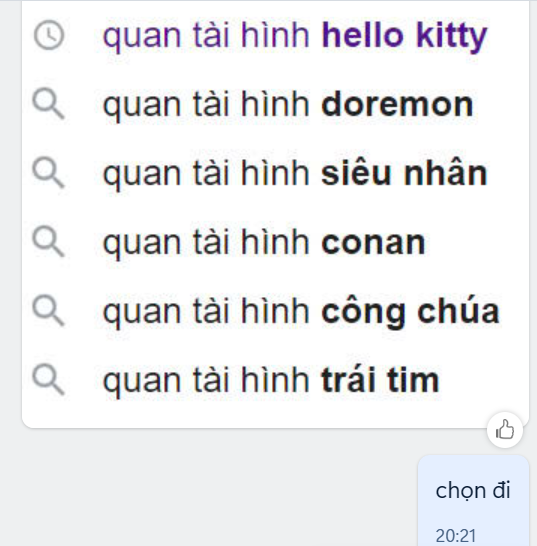
Task: Click the clock history icon beside hello kitty
Action: (49, 35)
